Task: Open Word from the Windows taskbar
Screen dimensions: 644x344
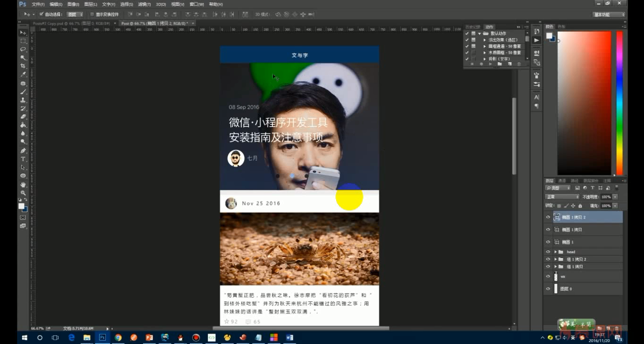Action: 289,337
